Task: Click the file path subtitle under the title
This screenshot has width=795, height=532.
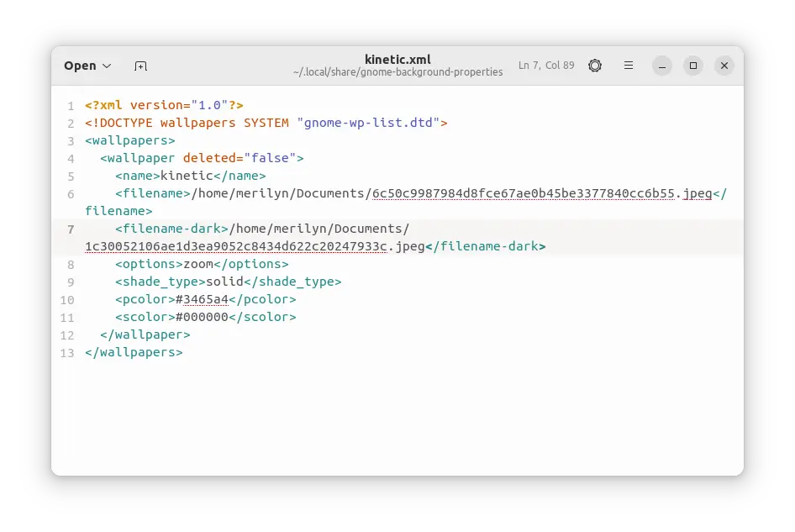Action: pos(397,72)
